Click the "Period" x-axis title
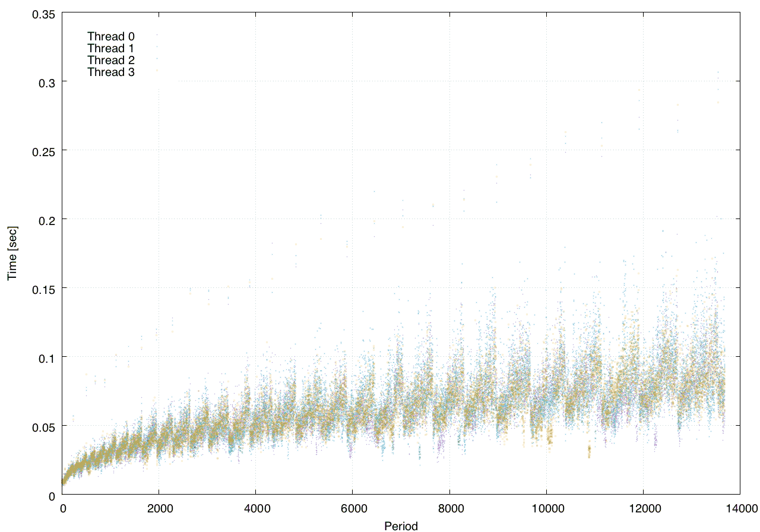 coord(401,526)
